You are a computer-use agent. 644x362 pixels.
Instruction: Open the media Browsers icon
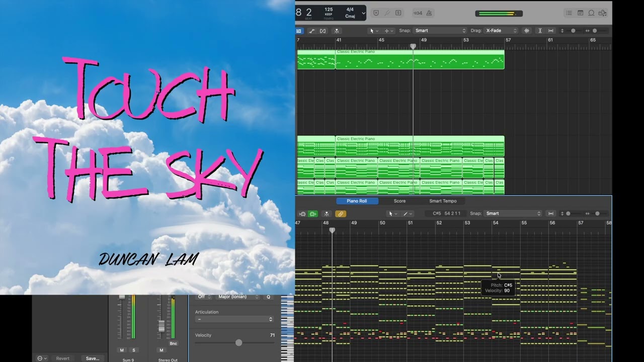point(602,13)
